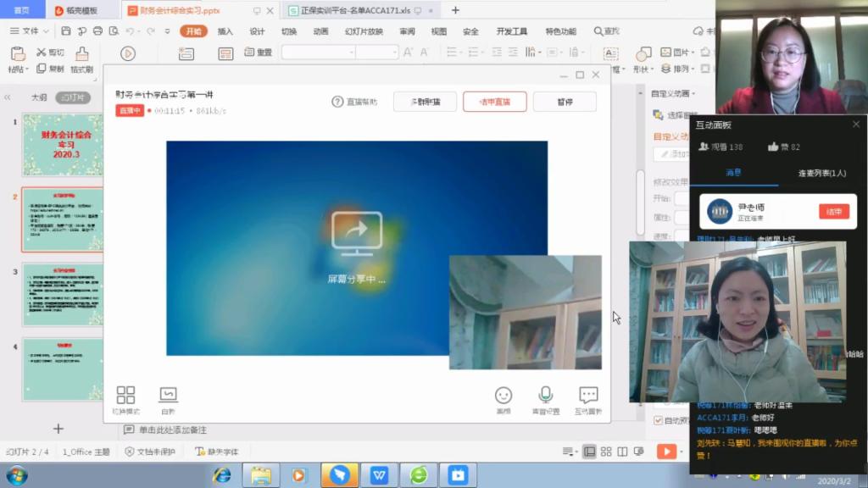Open the microphone audio settings

click(x=545, y=396)
